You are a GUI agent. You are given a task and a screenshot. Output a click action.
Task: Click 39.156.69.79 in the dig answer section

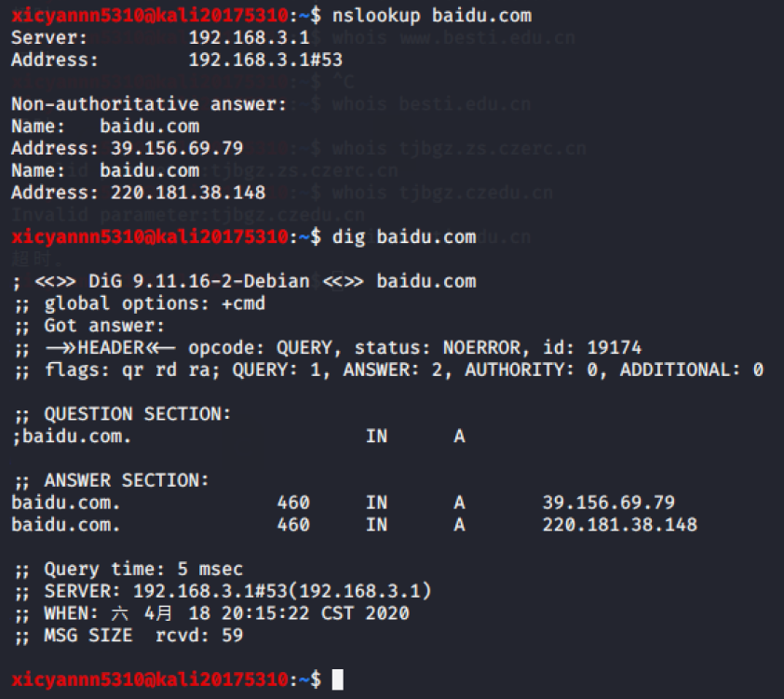(x=609, y=503)
